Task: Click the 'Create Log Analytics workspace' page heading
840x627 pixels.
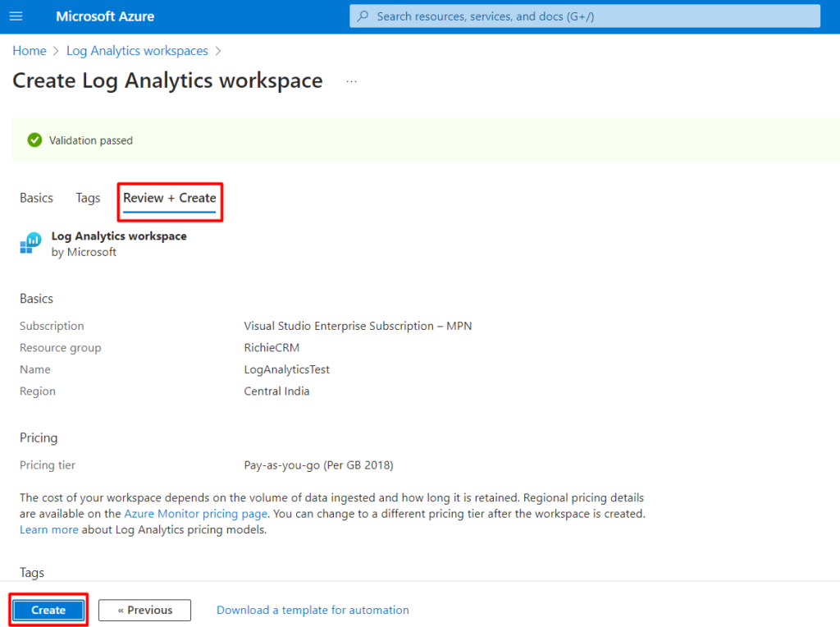Action: 167,81
